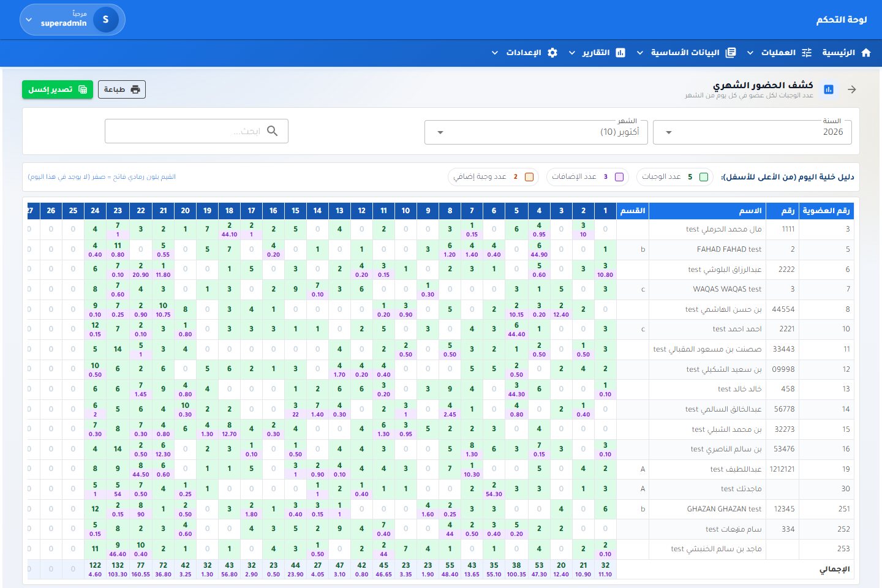Click the superadmin avatar circle S
The width and height of the screenshot is (882, 588).
click(x=105, y=20)
